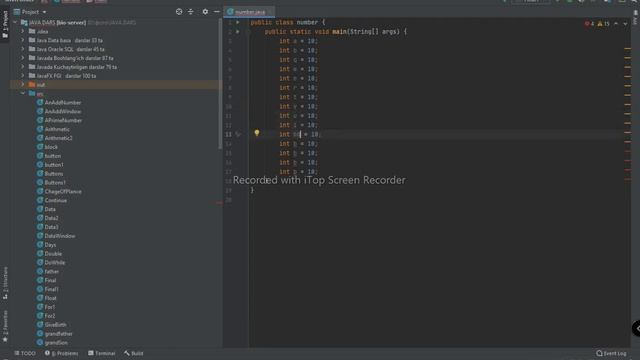Select the Data3 class file
This screenshot has width=640, height=360.
point(51,227)
